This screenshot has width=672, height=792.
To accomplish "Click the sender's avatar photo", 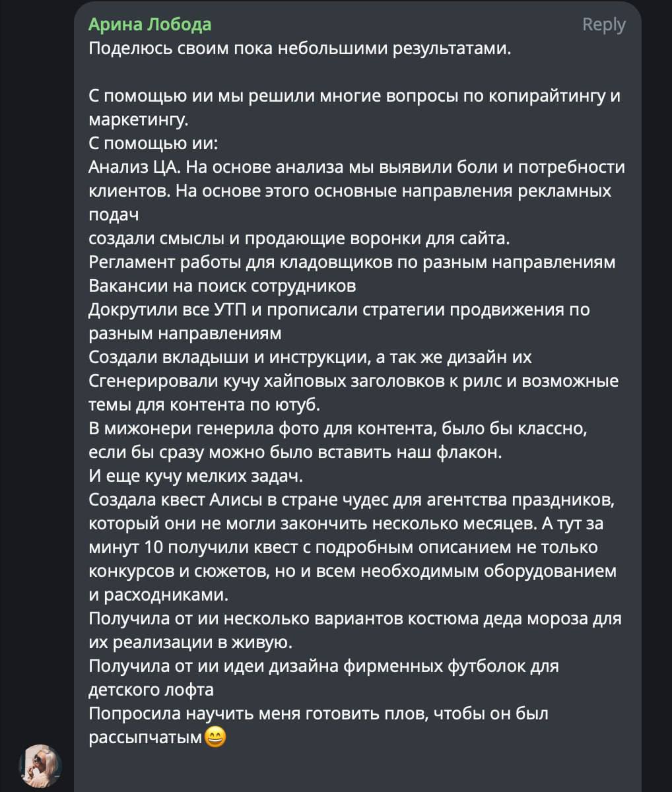I will pos(41,766).
